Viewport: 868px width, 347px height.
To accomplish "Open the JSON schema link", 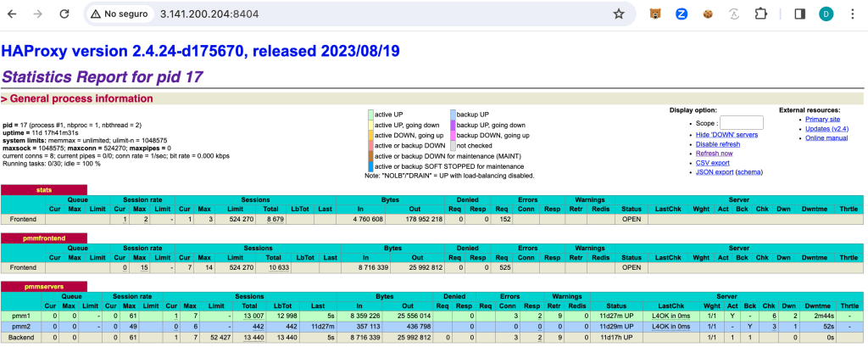I will (x=749, y=172).
